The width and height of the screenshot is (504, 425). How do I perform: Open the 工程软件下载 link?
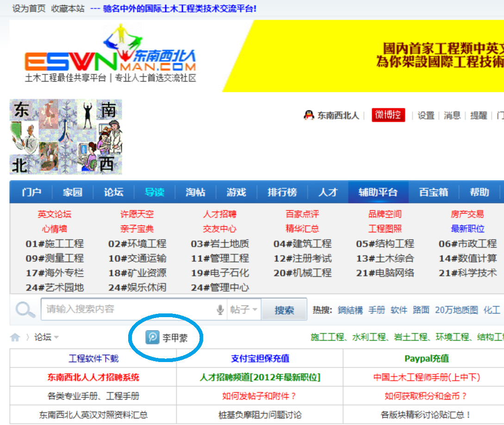click(93, 358)
